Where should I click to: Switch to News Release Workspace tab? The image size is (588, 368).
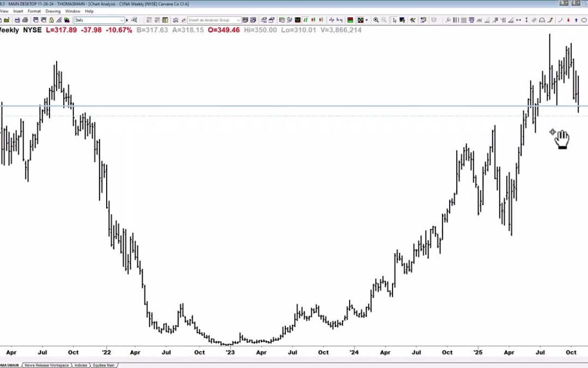click(47, 365)
